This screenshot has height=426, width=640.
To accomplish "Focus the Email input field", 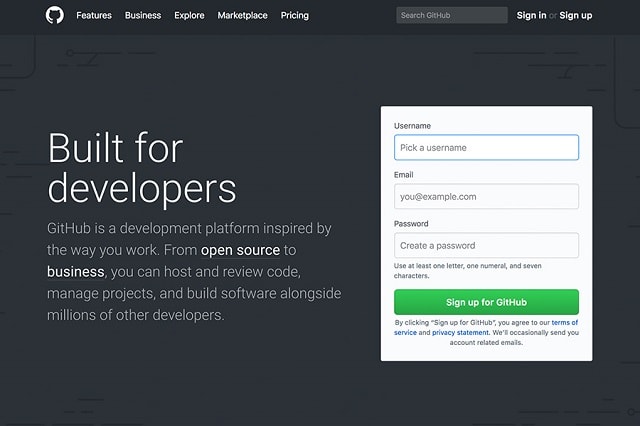I will [486, 196].
